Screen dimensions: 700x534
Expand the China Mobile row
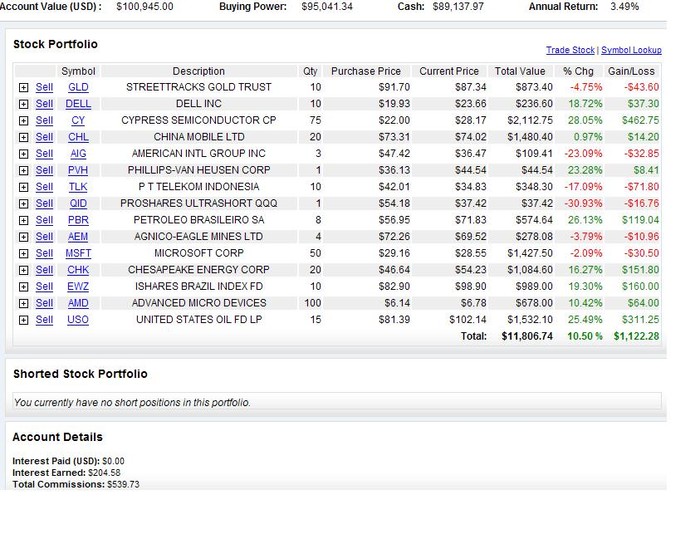23,137
